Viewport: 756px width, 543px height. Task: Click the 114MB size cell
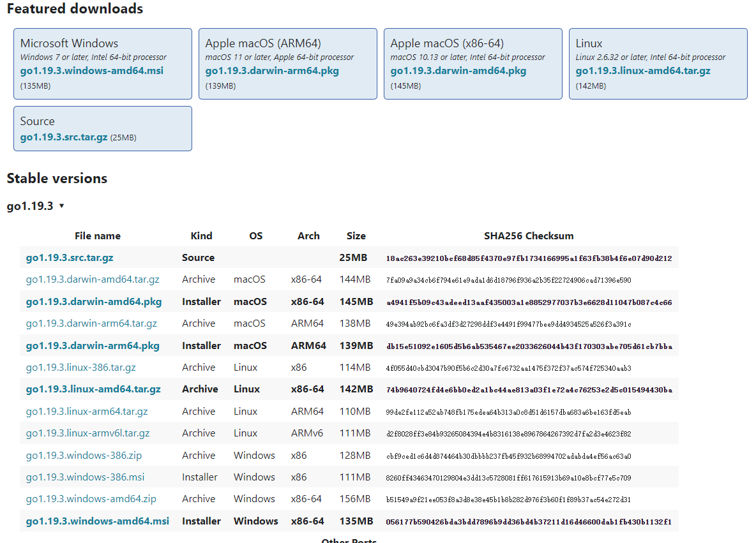tap(355, 367)
